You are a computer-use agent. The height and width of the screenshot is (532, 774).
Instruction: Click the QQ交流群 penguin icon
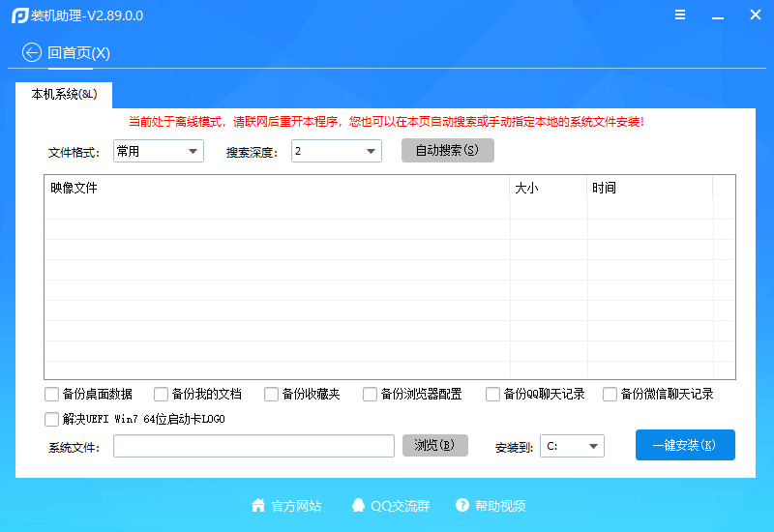click(359, 506)
